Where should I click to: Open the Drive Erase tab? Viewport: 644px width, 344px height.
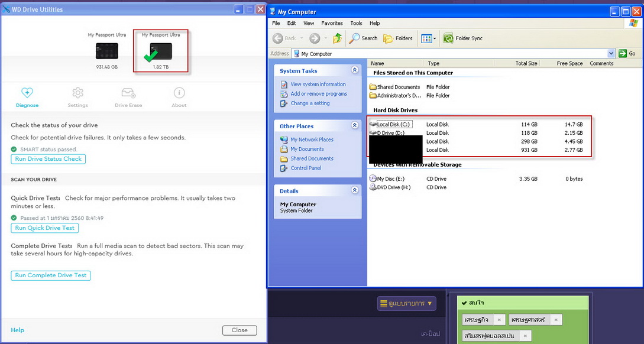point(128,98)
